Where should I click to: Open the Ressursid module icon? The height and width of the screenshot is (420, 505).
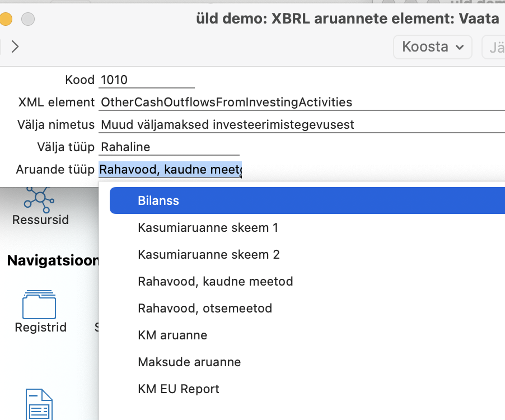coord(40,198)
